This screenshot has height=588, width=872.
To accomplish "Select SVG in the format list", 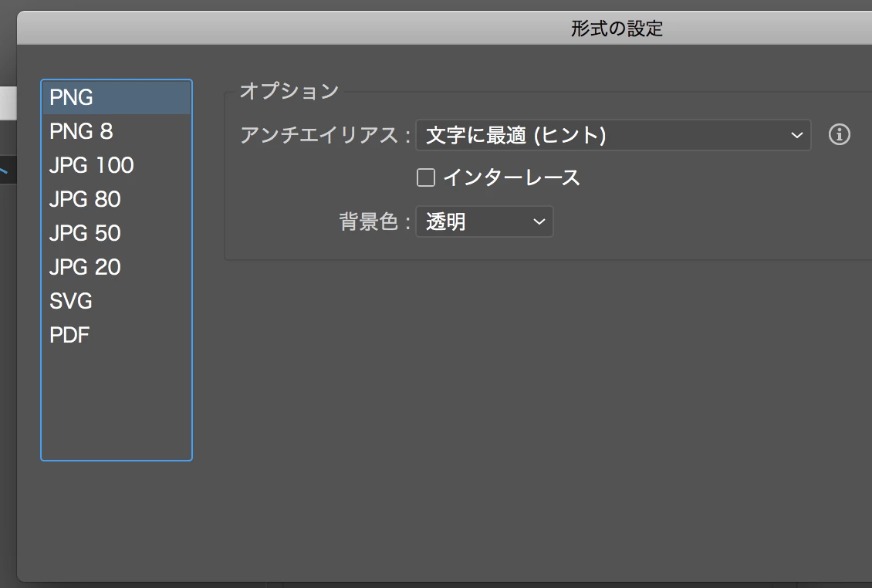I will point(117,301).
